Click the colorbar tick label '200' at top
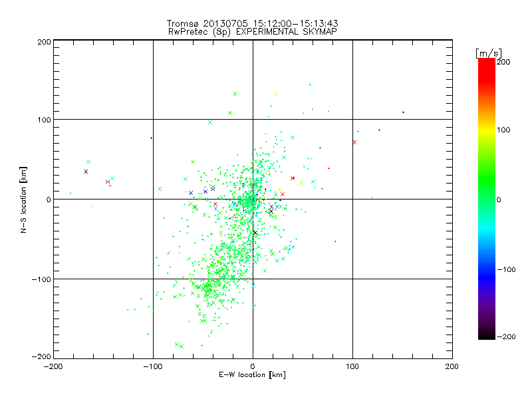This screenshot has height=399, width=532. 503,62
